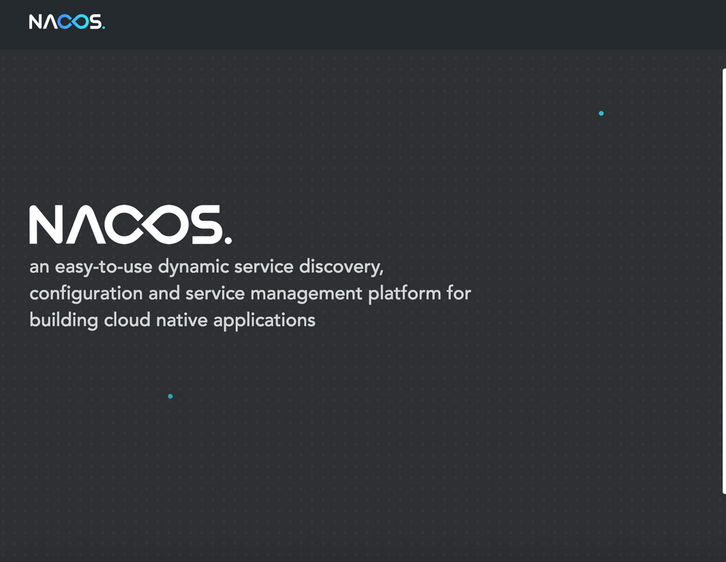Viewport: 726px width, 562px height.
Task: Click the letter S of large hero logo
Action: [x=204, y=225]
